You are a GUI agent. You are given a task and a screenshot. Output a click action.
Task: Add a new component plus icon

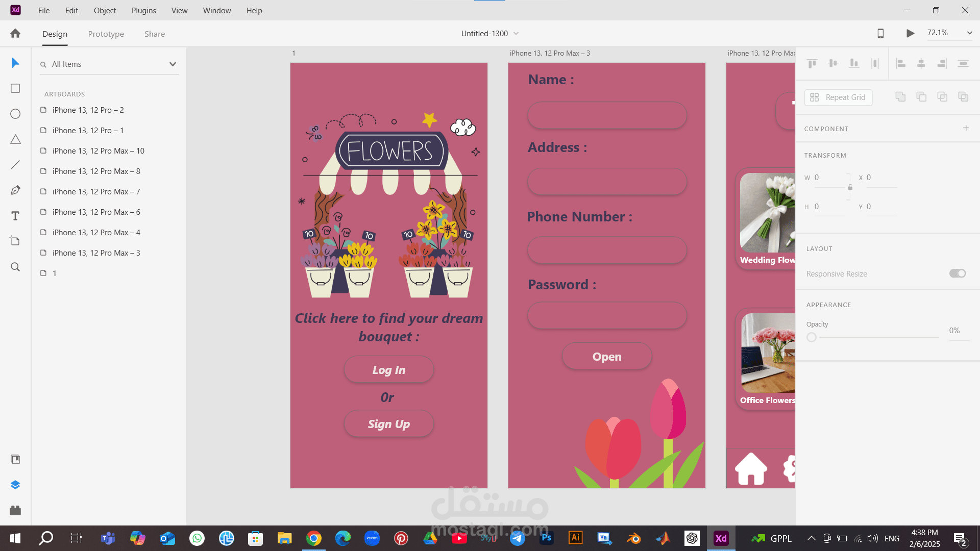pyautogui.click(x=966, y=128)
